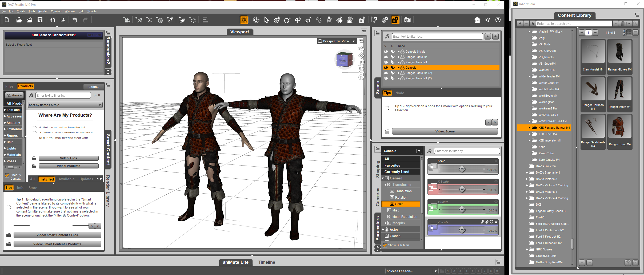Click the heart favorite icon on Z Scale
This screenshot has height=275, width=644.
(491, 222)
